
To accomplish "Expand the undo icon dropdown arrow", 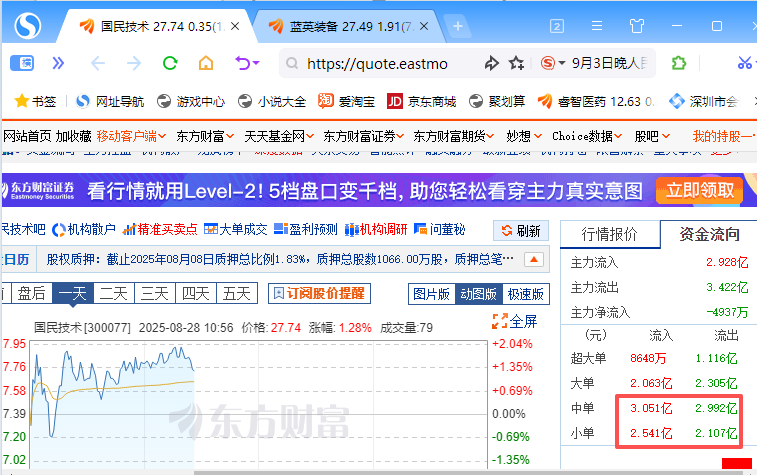I will (256, 63).
